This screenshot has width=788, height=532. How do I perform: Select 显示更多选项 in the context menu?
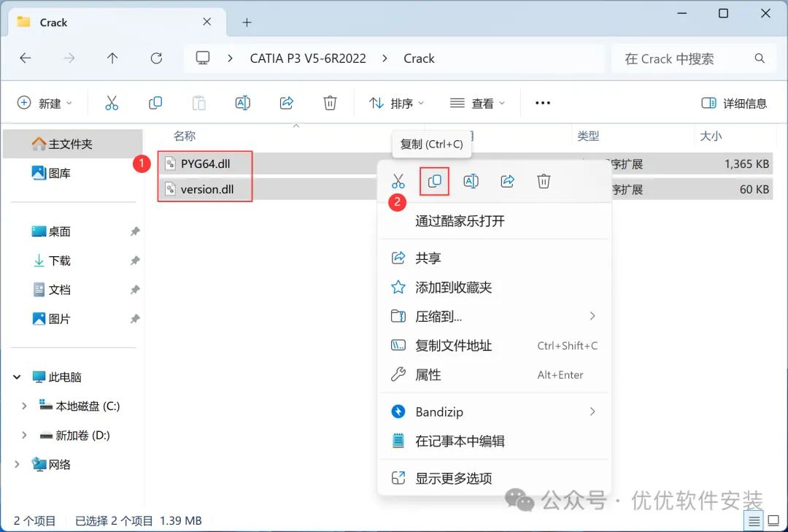[x=495, y=478]
